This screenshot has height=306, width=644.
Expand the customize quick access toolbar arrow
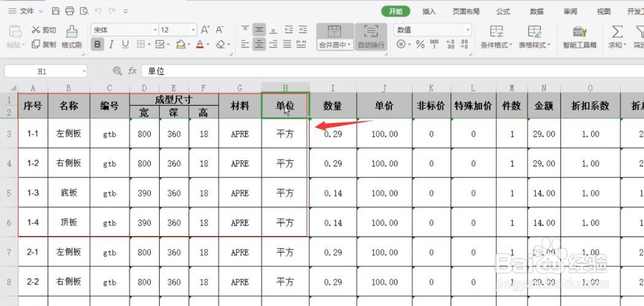[126, 11]
